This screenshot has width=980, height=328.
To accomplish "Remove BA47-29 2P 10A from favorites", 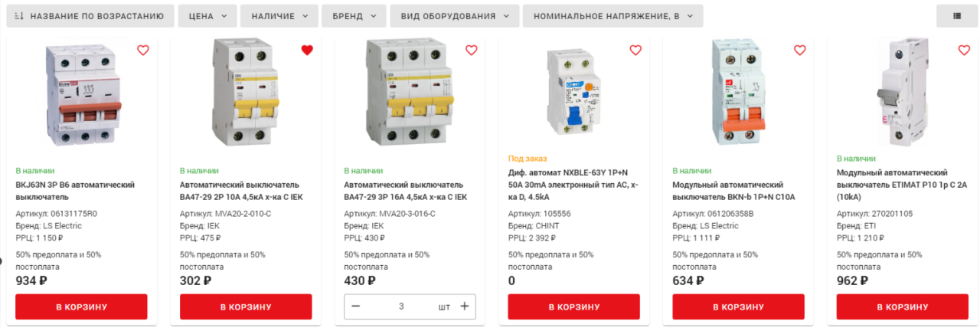I will tap(307, 51).
